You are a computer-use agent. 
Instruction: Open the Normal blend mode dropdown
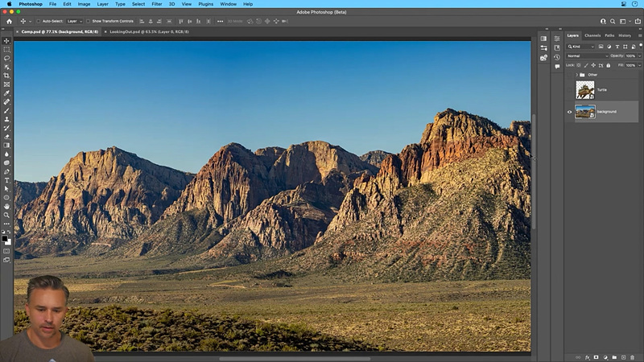[x=588, y=56]
